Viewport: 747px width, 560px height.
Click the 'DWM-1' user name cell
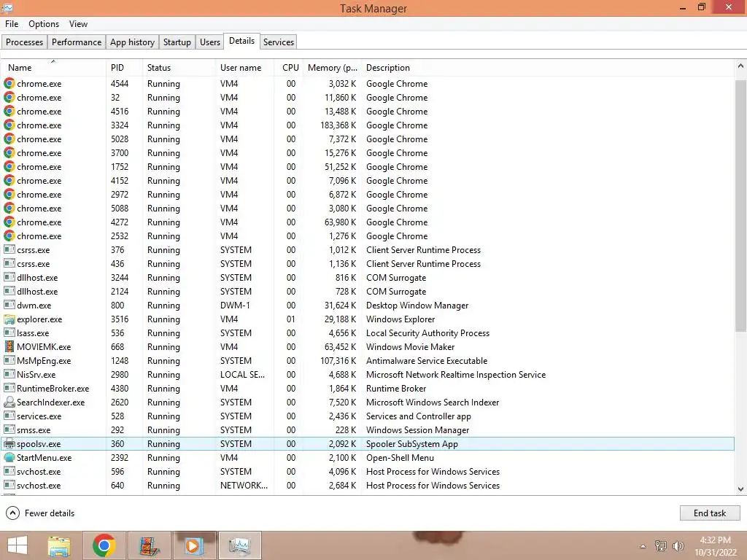coord(235,306)
